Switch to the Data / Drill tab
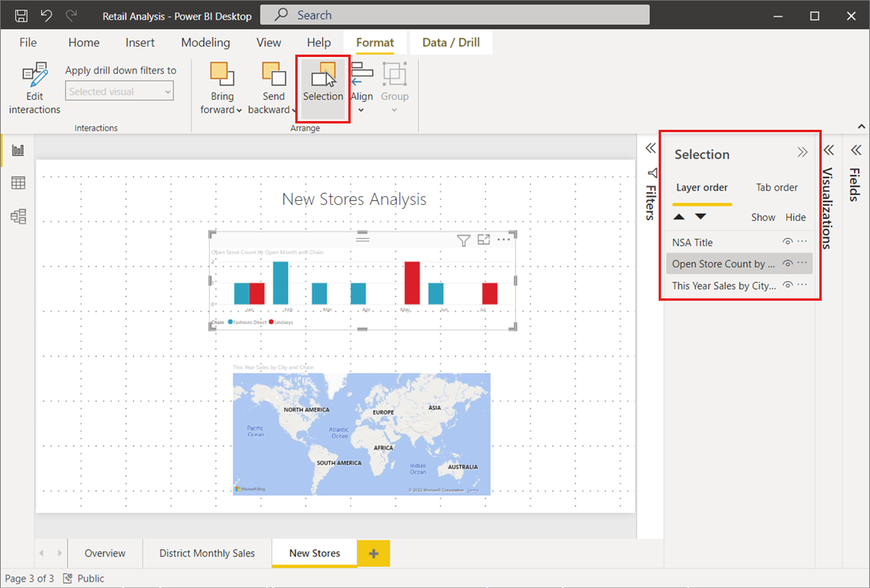The image size is (870, 588). click(x=451, y=43)
